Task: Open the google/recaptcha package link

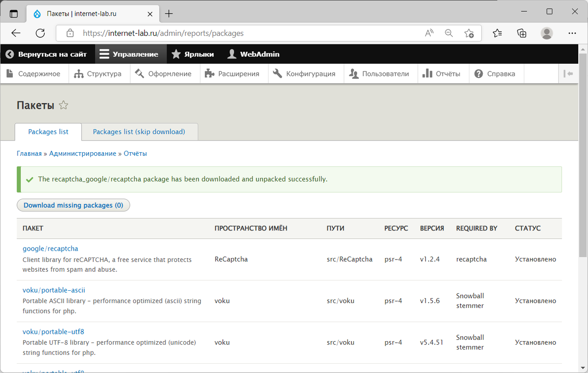Action: pos(50,249)
